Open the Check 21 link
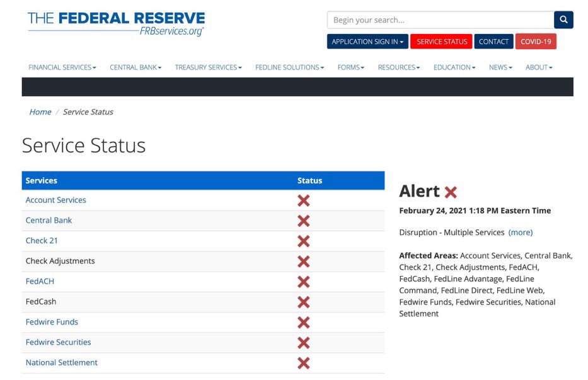The width and height of the screenshot is (588, 380). (x=42, y=241)
